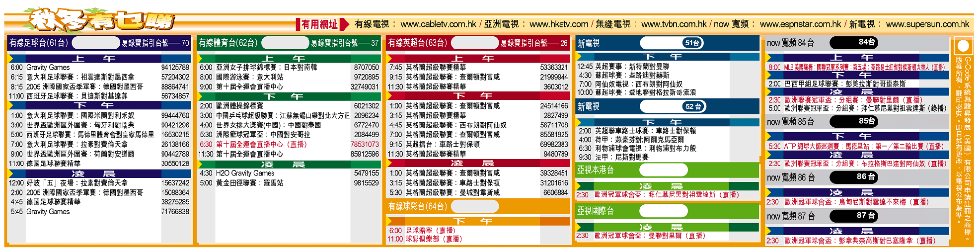
Task: Select ATP 網球大師巡迴賽：馬德里站 row
Action: [857, 146]
